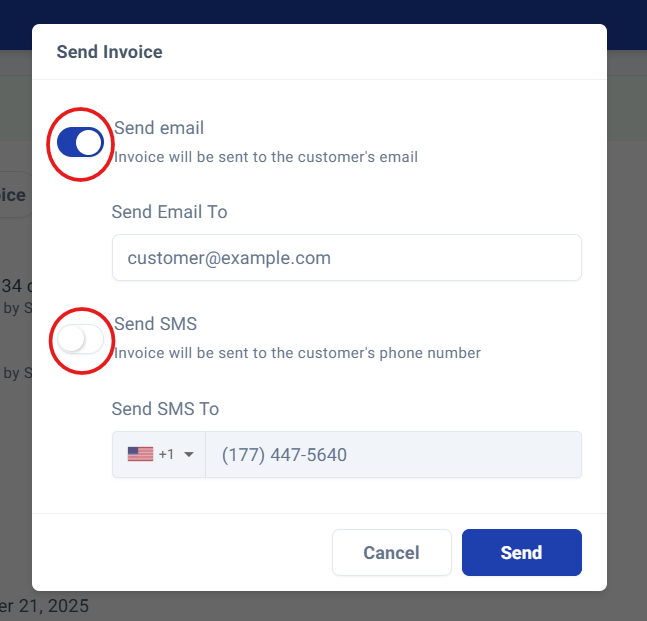This screenshot has height=621, width=647.
Task: Click the US flag icon
Action: tap(140, 454)
